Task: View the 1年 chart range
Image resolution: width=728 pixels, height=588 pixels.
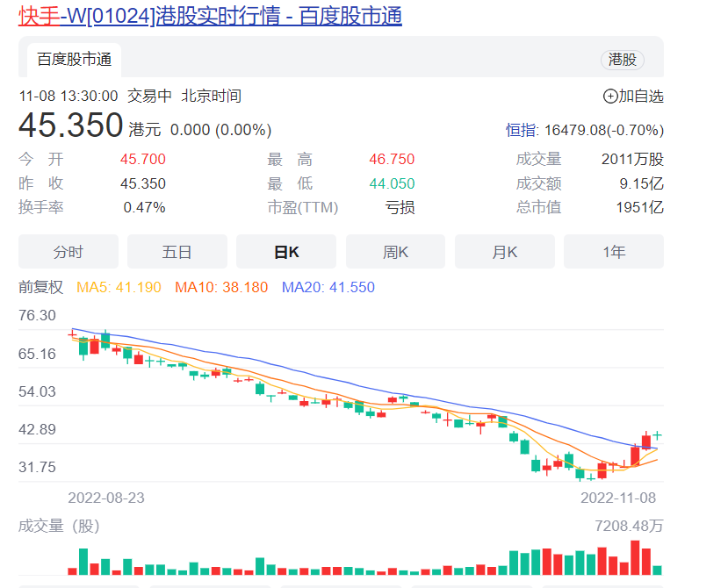Action: [x=613, y=252]
